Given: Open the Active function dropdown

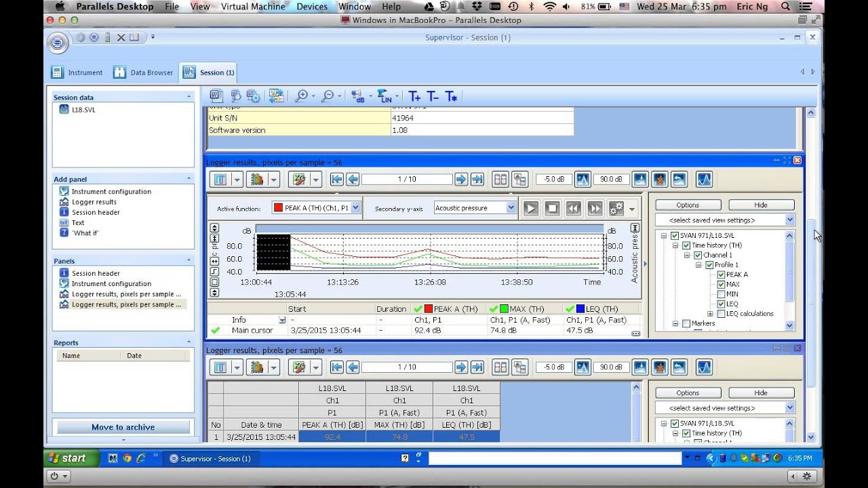Looking at the screenshot, I should point(355,208).
